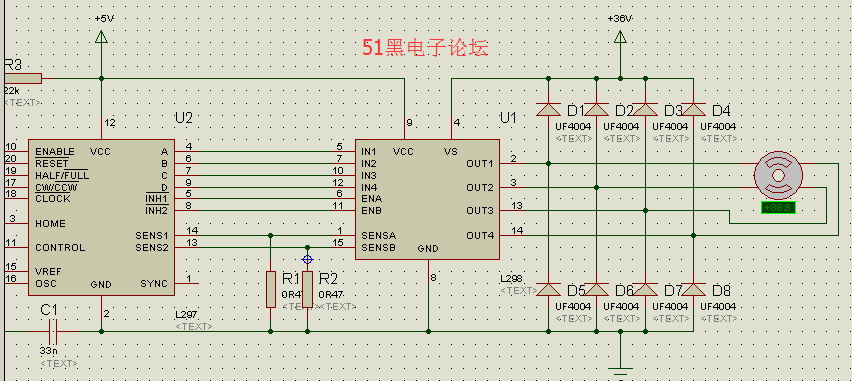Select resistor R2 body
This screenshot has height=381, width=852.
coord(308,289)
